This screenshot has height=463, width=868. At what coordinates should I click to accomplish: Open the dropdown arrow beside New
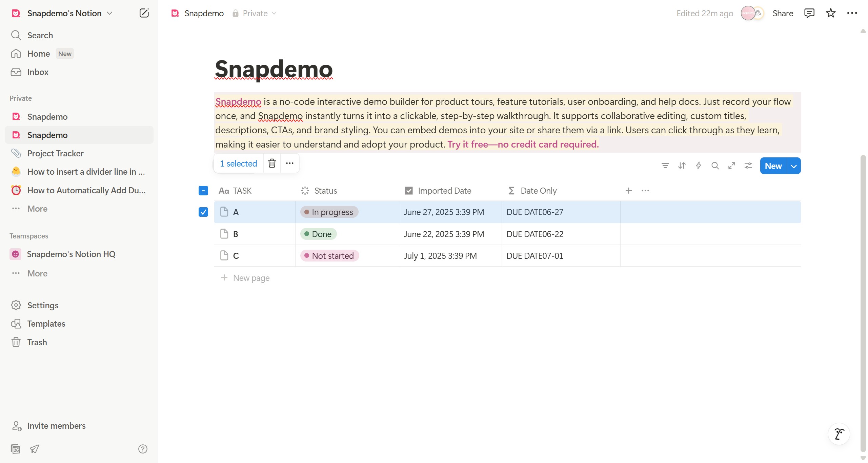pyautogui.click(x=794, y=166)
